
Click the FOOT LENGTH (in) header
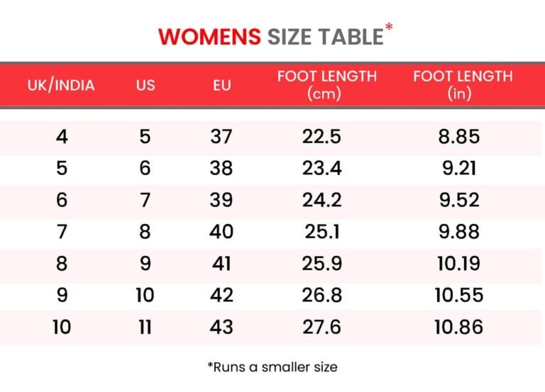[462, 85]
